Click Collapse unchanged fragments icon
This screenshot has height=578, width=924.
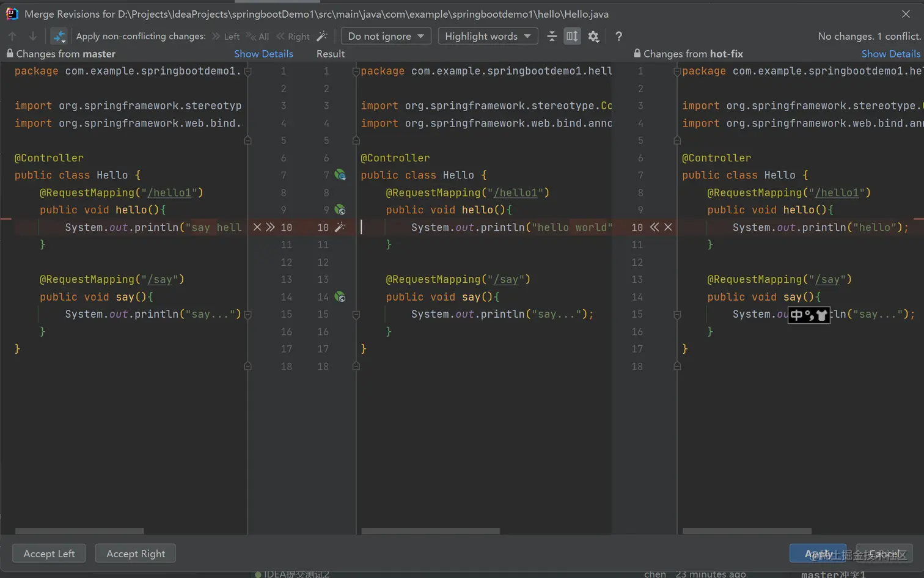552,37
